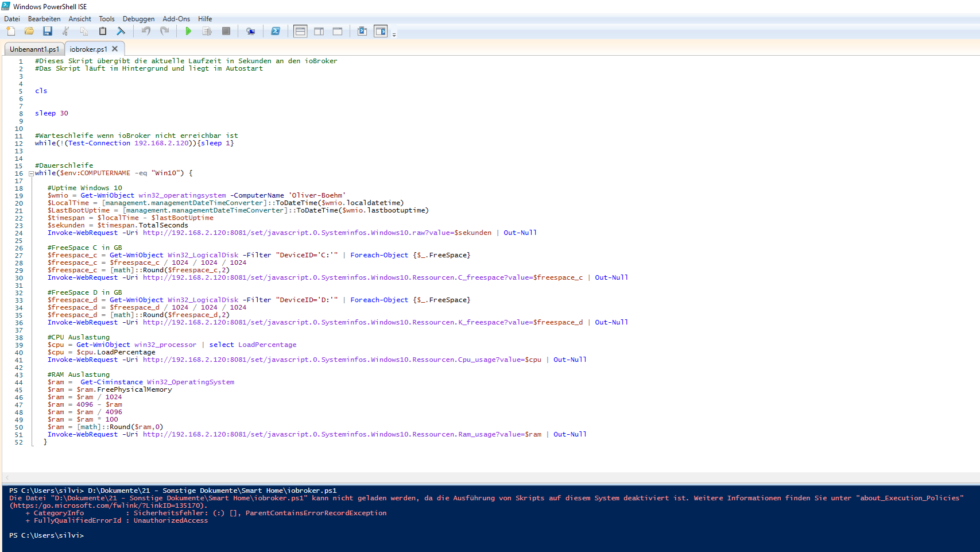This screenshot has height=552, width=980.
Task: Close the iobroker.ps1 tab
Action: click(115, 49)
